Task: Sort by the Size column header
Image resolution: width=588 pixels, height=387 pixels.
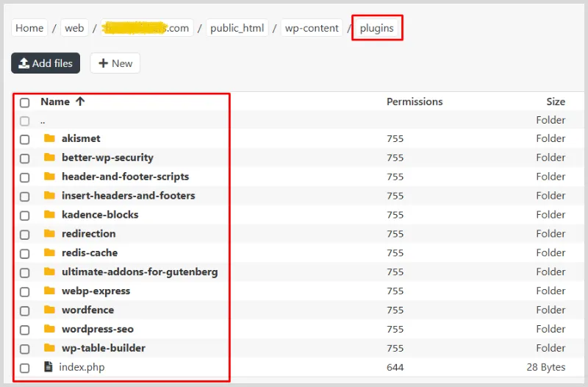Action: point(556,102)
